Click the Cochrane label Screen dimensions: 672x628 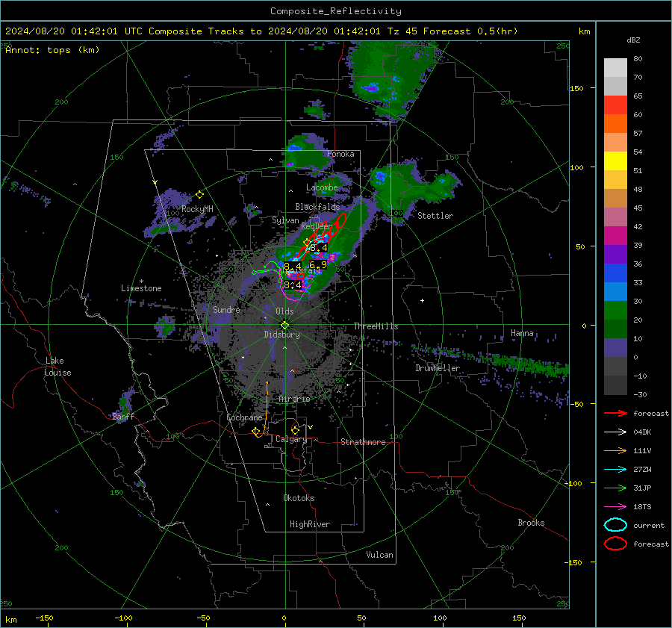244,417
